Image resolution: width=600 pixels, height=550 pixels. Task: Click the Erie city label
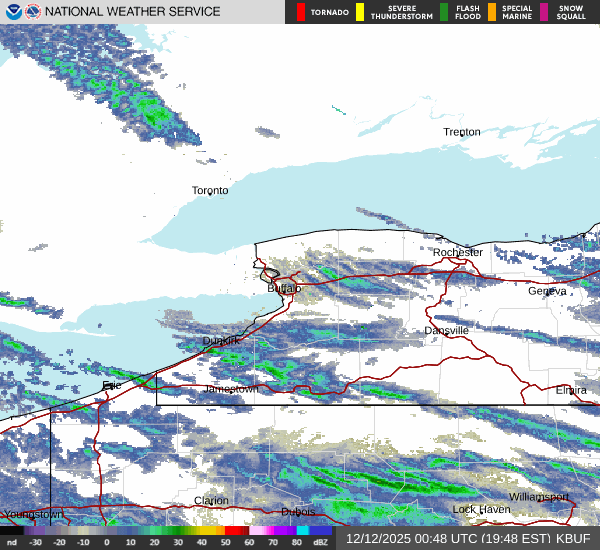(110, 385)
